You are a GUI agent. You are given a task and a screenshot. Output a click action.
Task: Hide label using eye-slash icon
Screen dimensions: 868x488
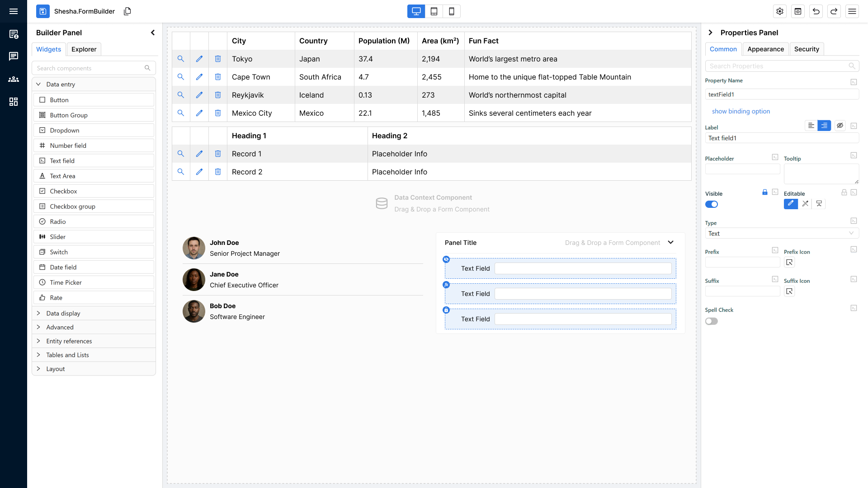[x=840, y=126]
